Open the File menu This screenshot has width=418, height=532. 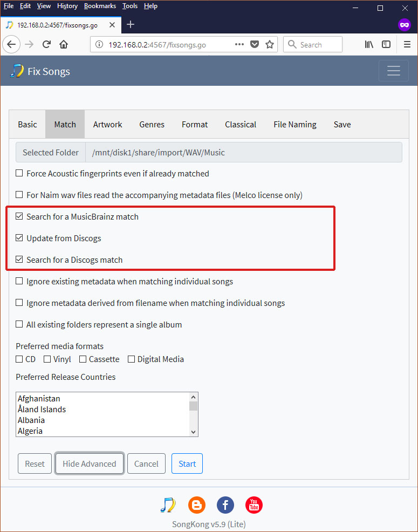pyautogui.click(x=9, y=6)
